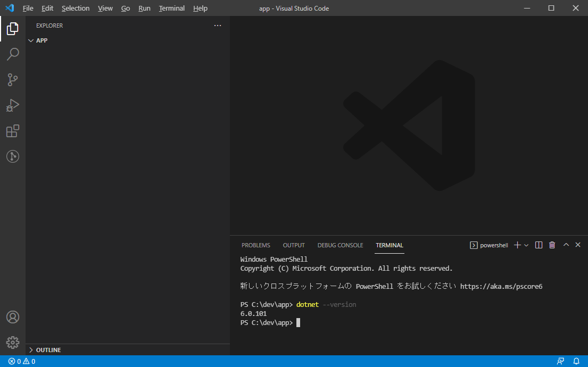The height and width of the screenshot is (367, 588).
Task: Kill terminal with the trash icon
Action: 552,245
